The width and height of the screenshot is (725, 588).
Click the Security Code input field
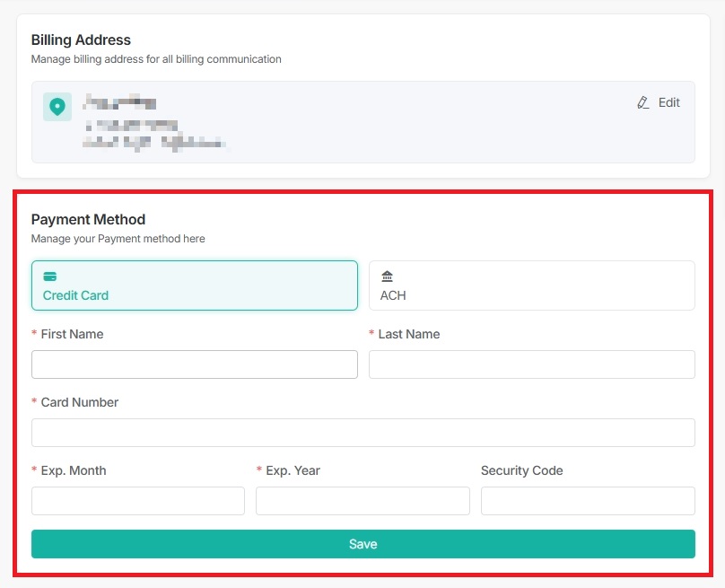[588, 501]
